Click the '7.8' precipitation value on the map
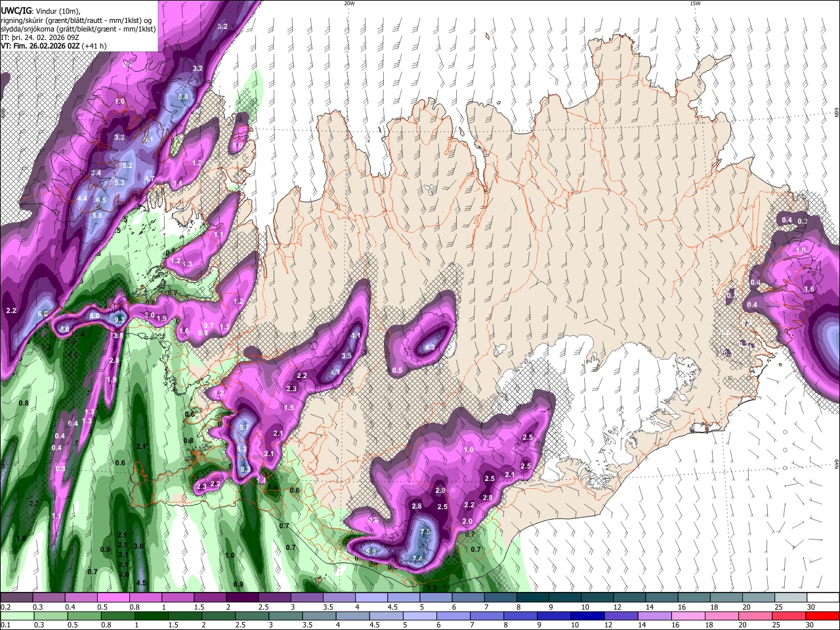The width and height of the screenshot is (840, 630). pyautogui.click(x=425, y=532)
